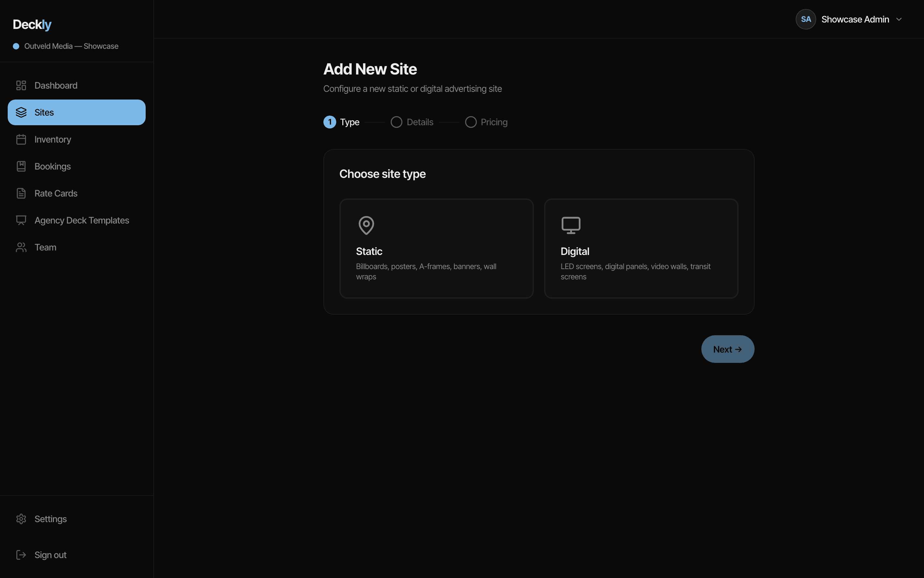Open the Dashboard menu item
924x578 pixels.
[x=76, y=85]
